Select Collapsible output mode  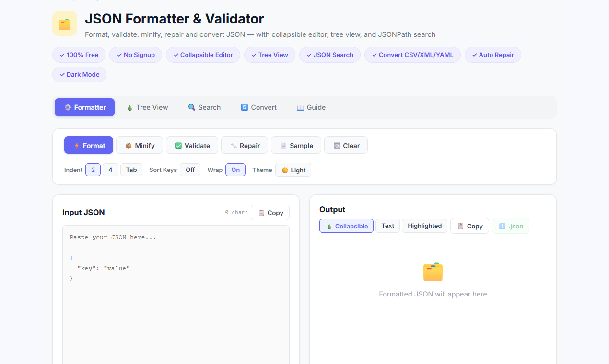pos(346,226)
